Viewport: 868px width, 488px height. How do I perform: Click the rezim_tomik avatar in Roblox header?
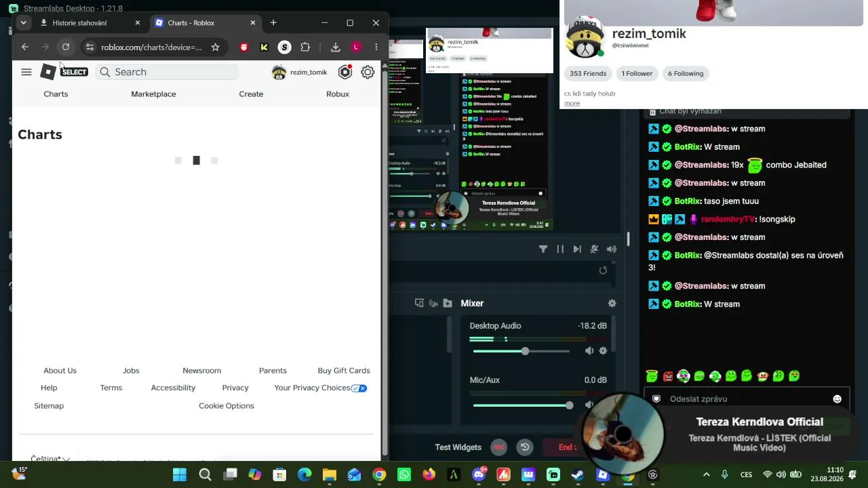279,72
